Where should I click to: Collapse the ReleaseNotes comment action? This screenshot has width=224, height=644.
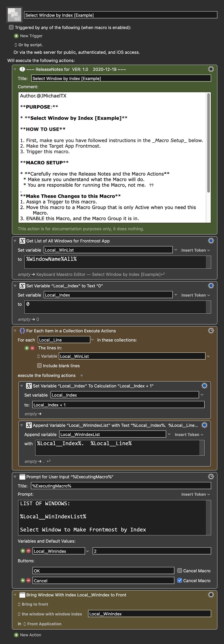(x=15, y=69)
